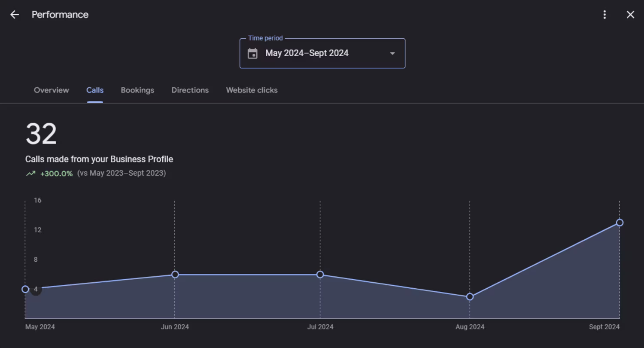Click the Performance page title
This screenshot has width=644, height=348.
[x=60, y=15]
